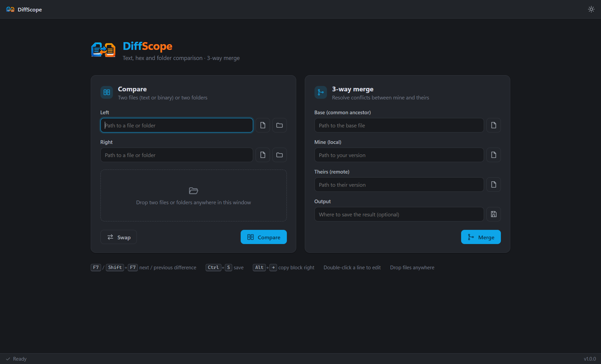This screenshot has width=601, height=364.
Task: Click the DiffScope logo in title bar
Action: pos(10,9)
